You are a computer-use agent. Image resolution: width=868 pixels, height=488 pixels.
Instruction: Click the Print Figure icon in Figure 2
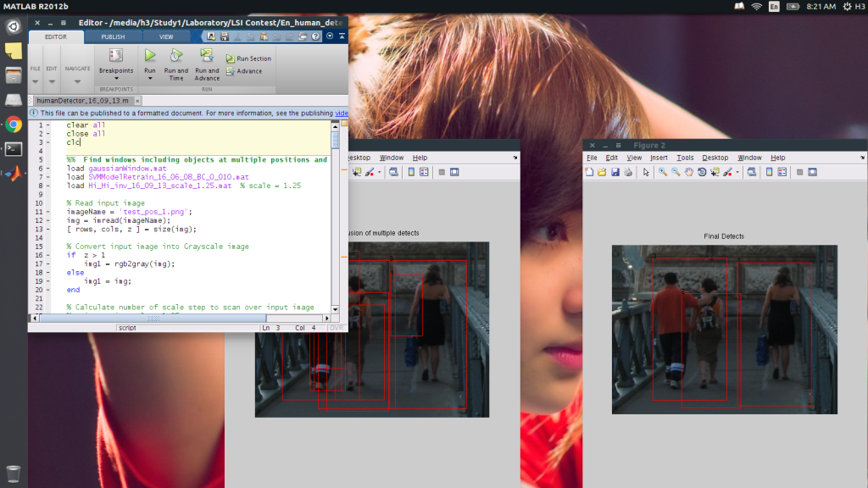628,172
